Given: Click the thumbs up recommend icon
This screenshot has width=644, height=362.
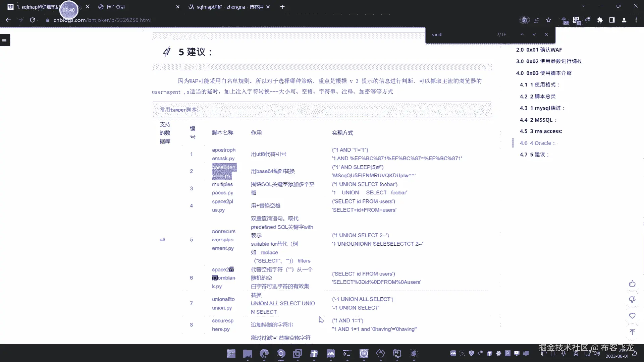Looking at the screenshot, I should [632, 284].
